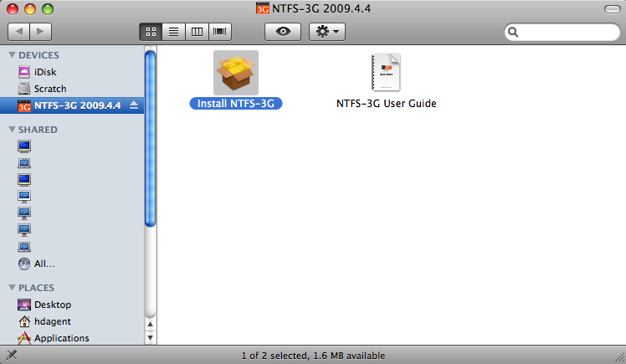
Task: Eject the NTFS-3G 2009.4.4 volume
Action: pos(134,105)
